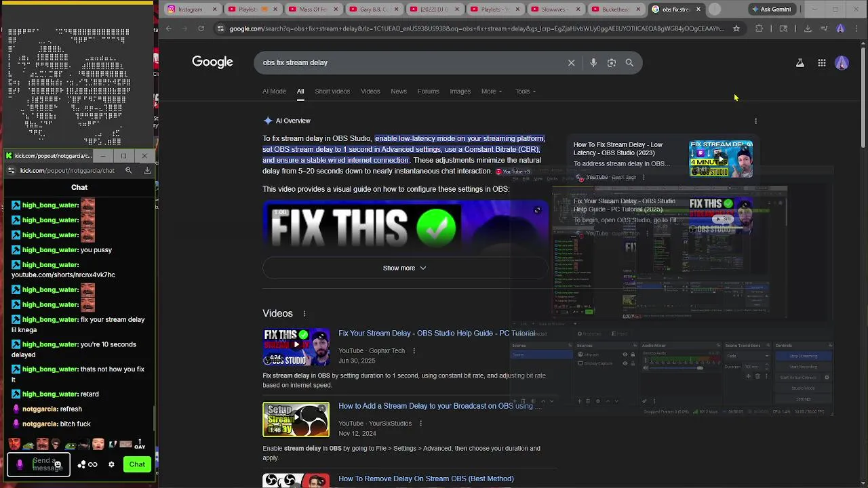Click notggarcia username on 'refresh' message
The image size is (868, 488).
coord(40,409)
